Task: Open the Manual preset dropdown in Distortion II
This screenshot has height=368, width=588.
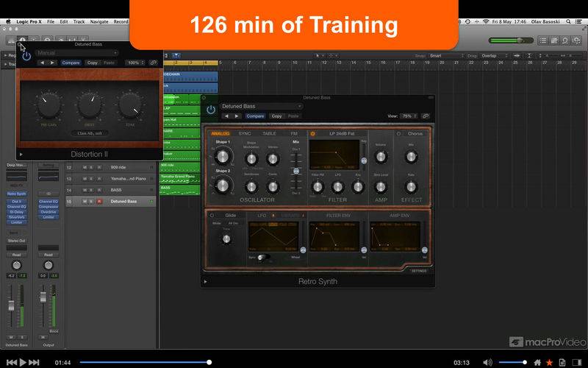Action: pos(77,53)
